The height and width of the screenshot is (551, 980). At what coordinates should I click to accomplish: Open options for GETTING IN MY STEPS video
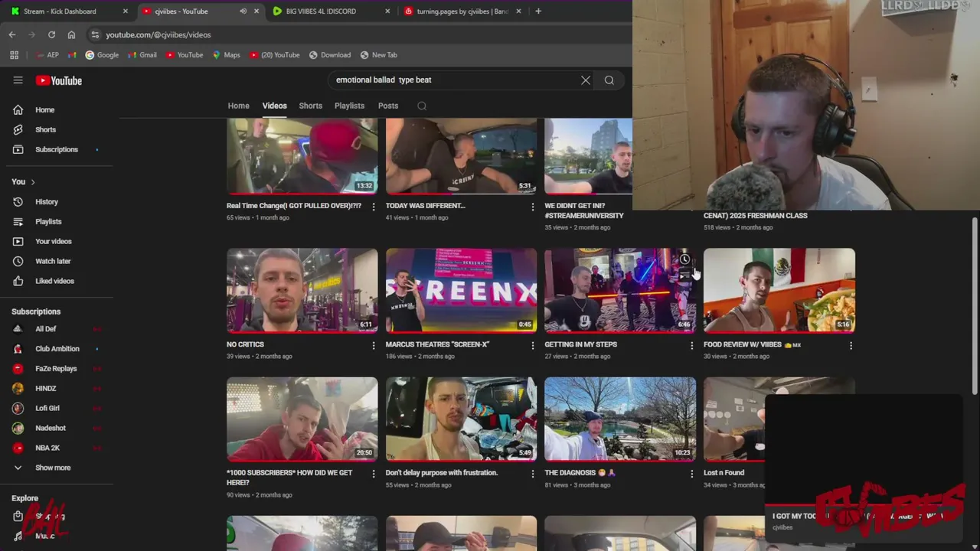pos(692,345)
